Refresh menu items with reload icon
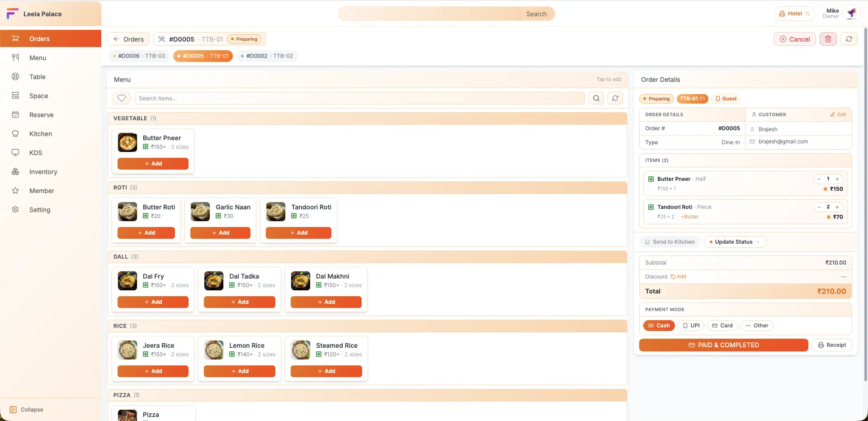 pyautogui.click(x=615, y=98)
